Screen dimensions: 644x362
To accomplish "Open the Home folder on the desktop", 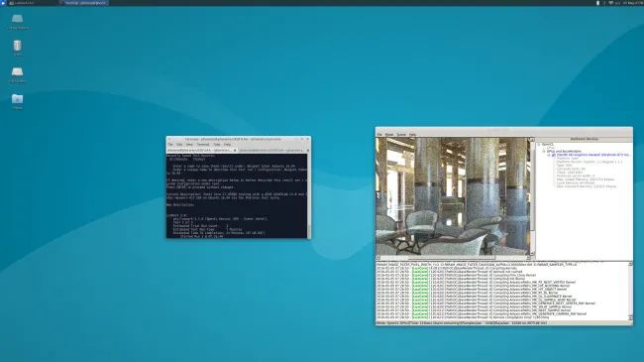I will [x=17, y=101].
